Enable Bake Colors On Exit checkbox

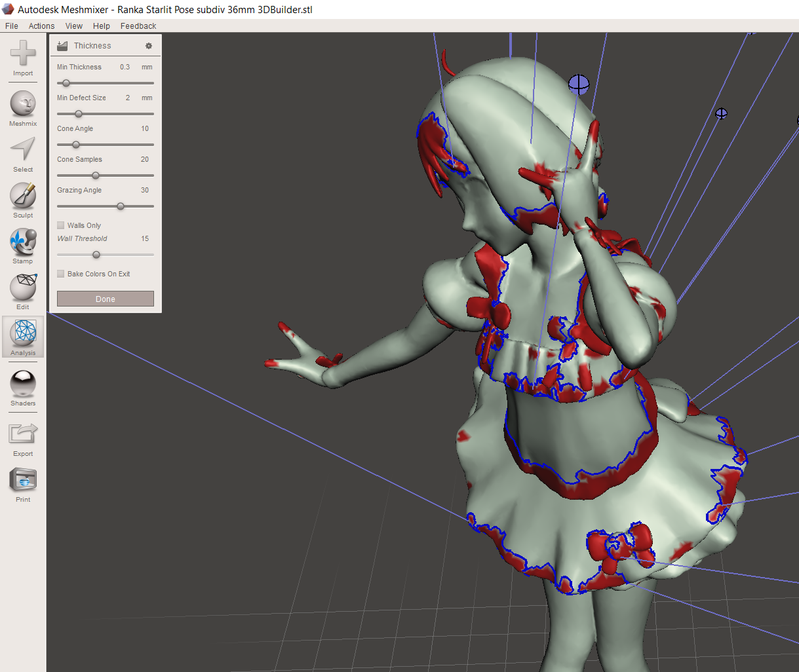[61, 274]
